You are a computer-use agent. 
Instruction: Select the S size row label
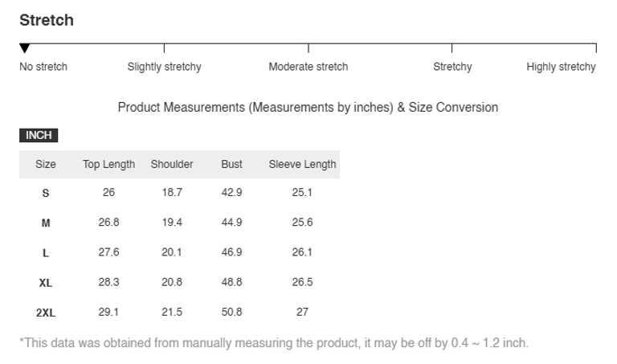point(46,193)
